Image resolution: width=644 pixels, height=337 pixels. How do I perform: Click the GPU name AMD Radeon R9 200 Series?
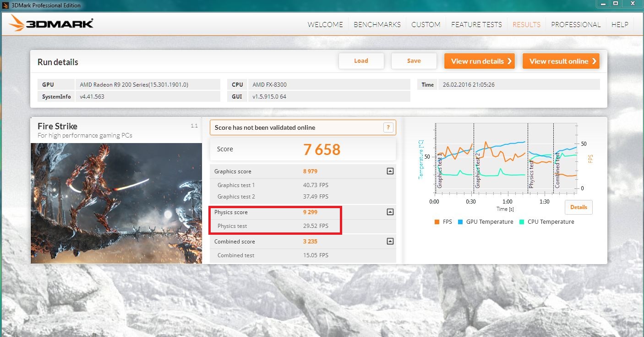(134, 85)
